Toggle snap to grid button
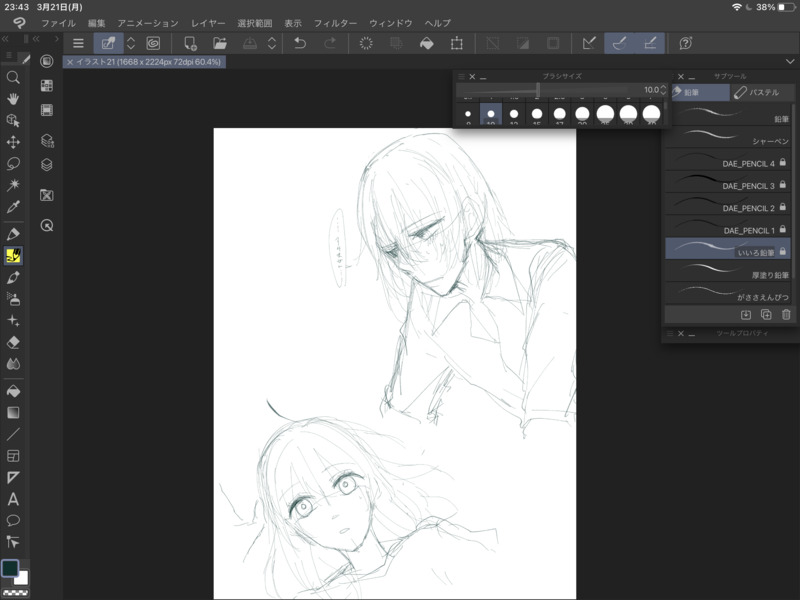Screen dimensions: 800x600 (x=650, y=43)
